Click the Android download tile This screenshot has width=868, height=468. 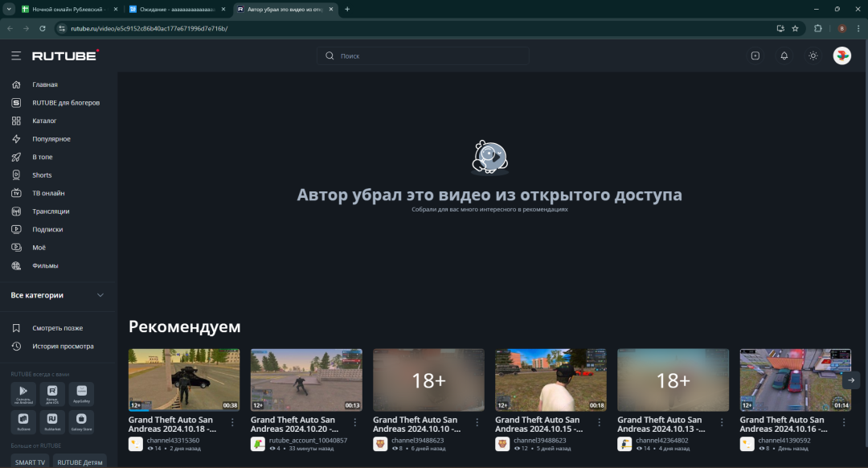[x=23, y=394]
